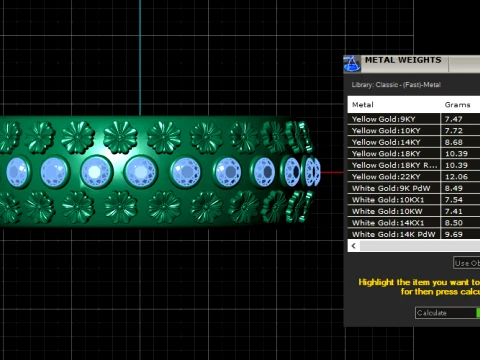Click the 7.54 grams value
Screen dimensions: 480x360
pos(453,200)
